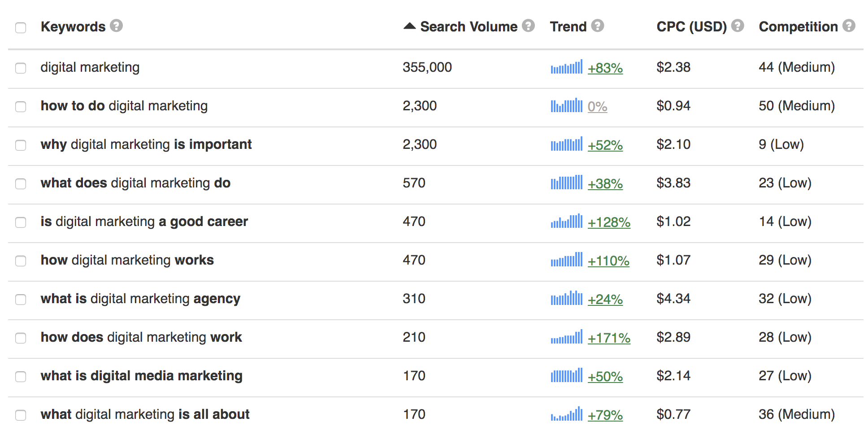Click the +128% trend percentage link
The height and width of the screenshot is (435, 868).
click(x=609, y=222)
